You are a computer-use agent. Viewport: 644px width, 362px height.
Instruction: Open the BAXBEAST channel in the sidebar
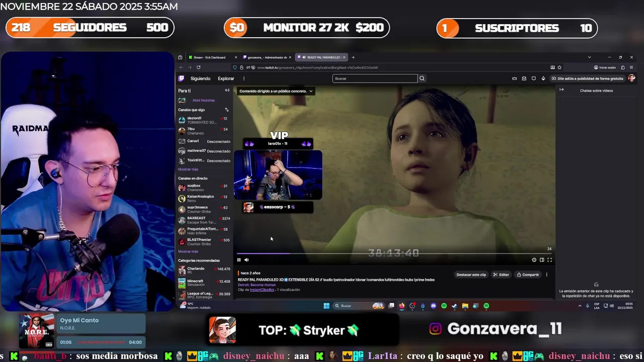tap(204, 220)
